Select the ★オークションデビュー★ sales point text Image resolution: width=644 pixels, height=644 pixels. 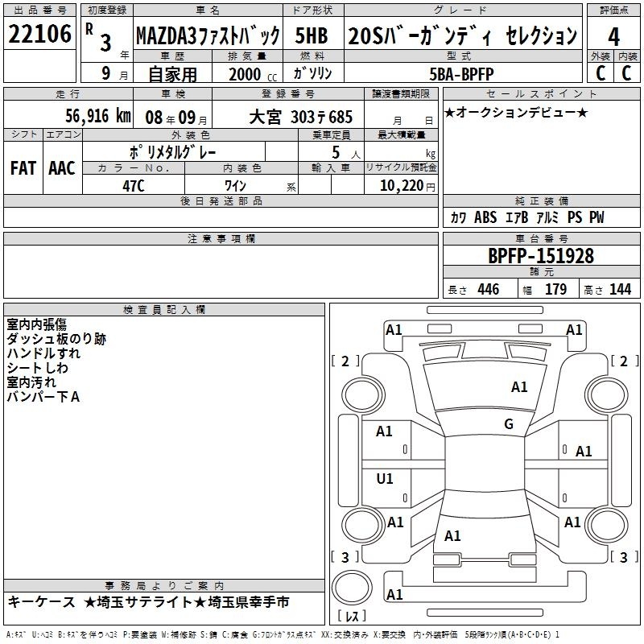[x=516, y=112]
